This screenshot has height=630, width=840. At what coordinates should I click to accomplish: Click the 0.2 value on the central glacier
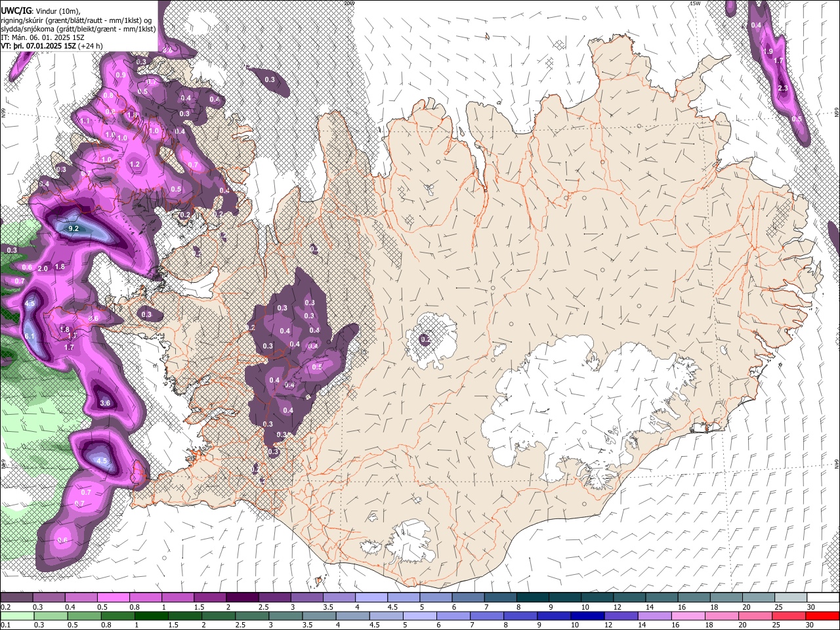click(x=425, y=340)
